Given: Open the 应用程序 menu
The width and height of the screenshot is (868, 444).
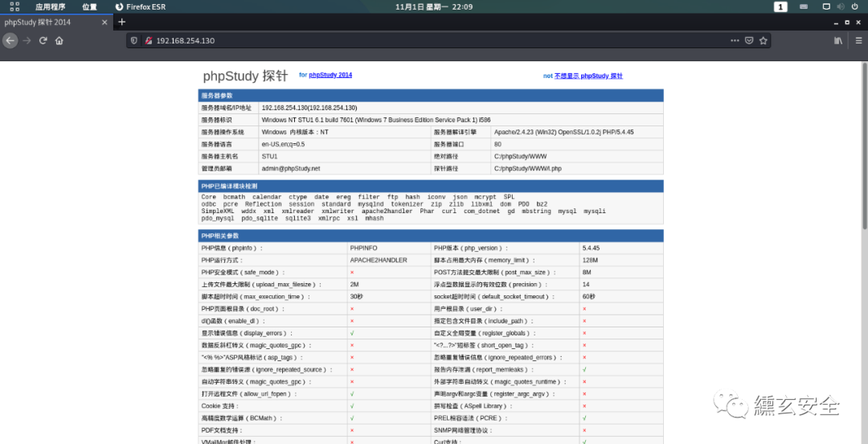Looking at the screenshot, I should [51, 6].
